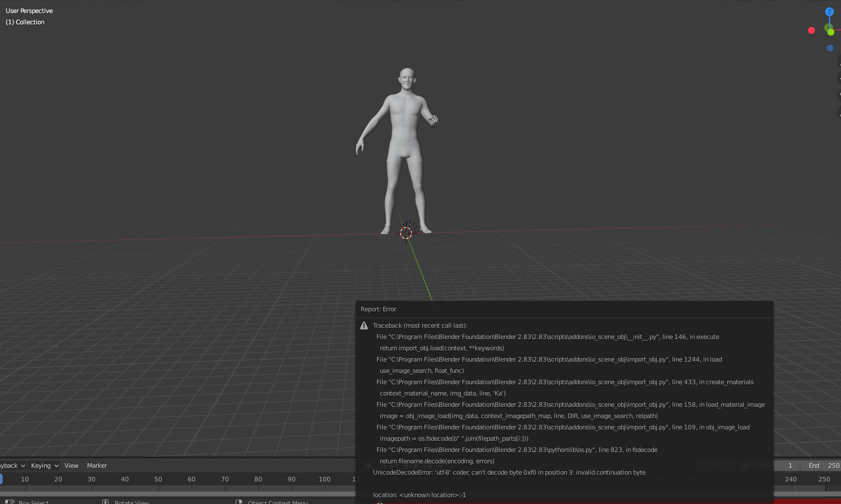Click frame 50 on the timeline ruler
Screen dimensions: 841x504
158,479
